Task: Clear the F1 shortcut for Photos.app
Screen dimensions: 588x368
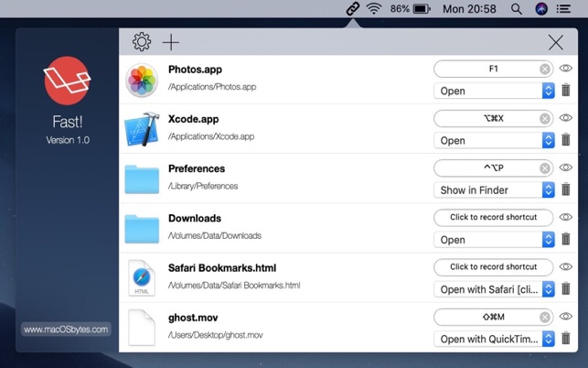Action: 545,69
